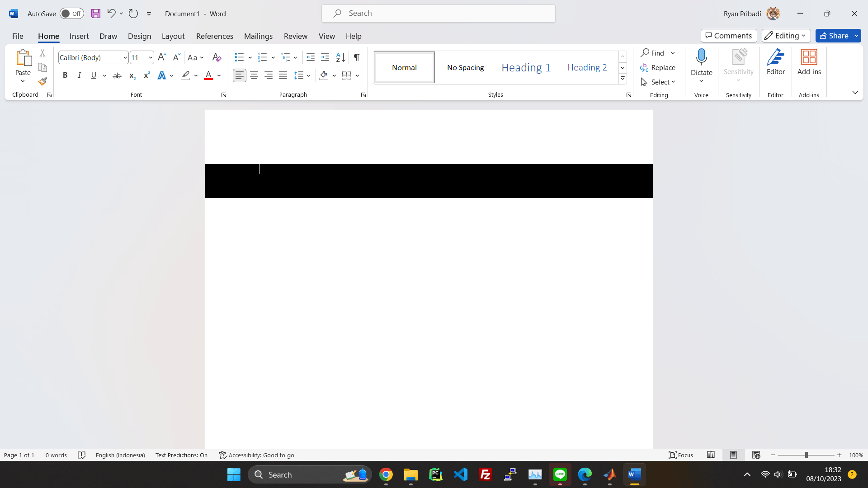Viewport: 868px width, 488px height.
Task: Toggle the AutoSave switch
Action: (72, 14)
